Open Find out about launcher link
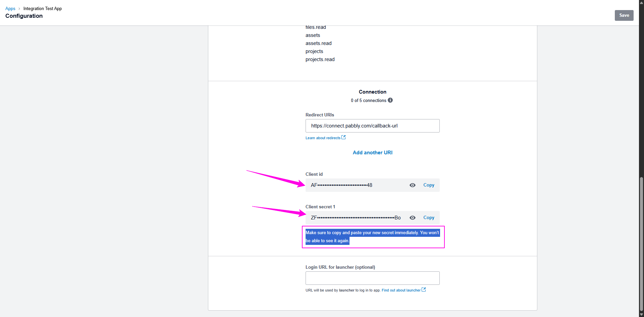The image size is (644, 317). 401,290
